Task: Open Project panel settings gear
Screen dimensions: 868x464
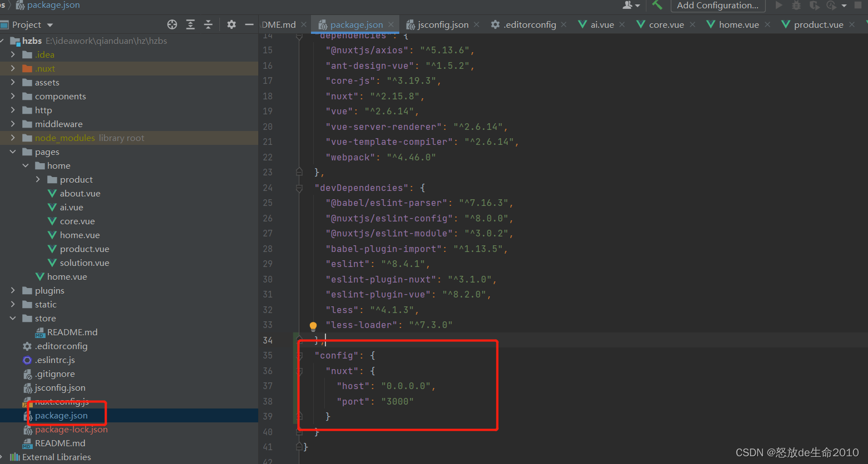Action: [x=232, y=24]
